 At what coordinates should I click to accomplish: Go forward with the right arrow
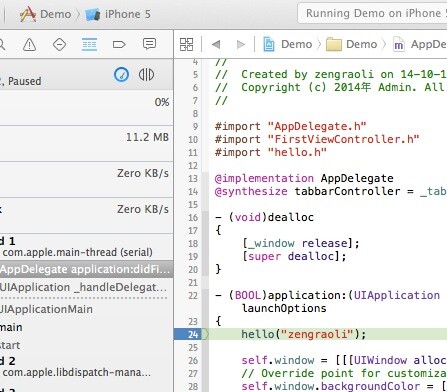[x=241, y=44]
